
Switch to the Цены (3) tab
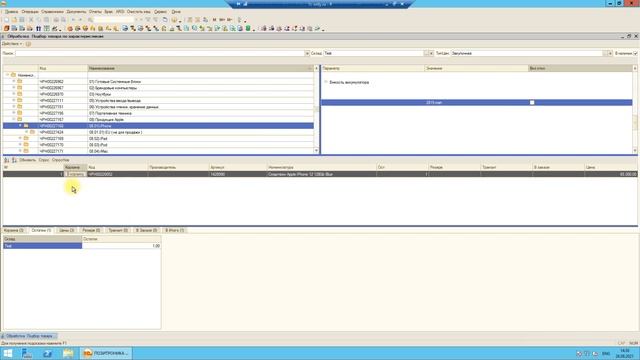tap(67, 231)
